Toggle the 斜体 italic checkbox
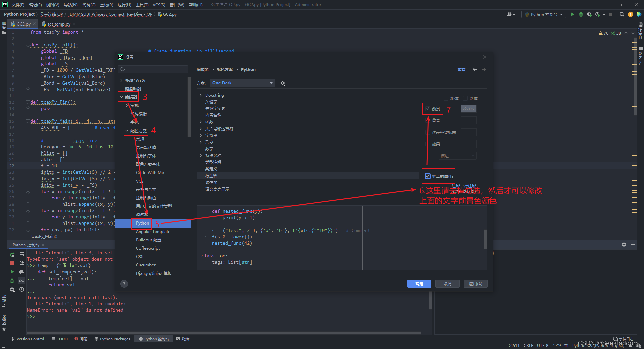644x349 pixels. pos(465,98)
